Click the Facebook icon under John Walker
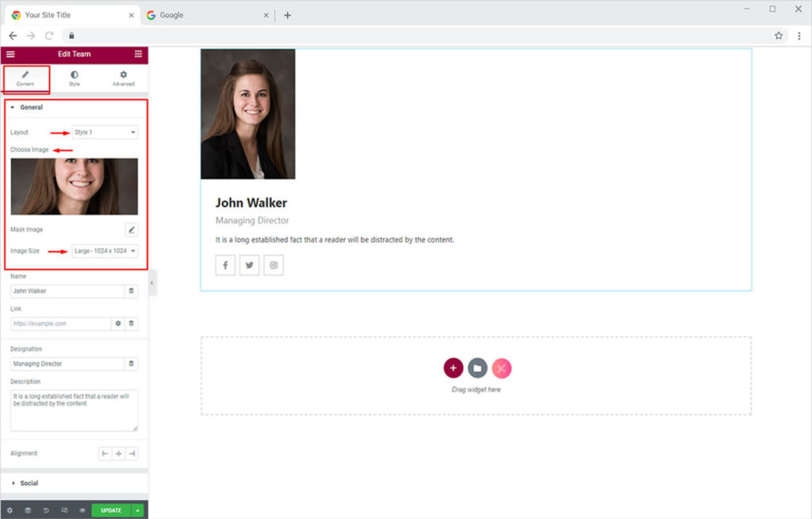The height and width of the screenshot is (519, 812). [225, 265]
